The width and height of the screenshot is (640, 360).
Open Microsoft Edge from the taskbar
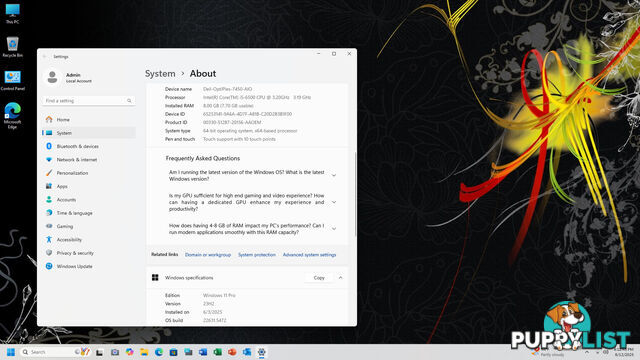click(159, 352)
